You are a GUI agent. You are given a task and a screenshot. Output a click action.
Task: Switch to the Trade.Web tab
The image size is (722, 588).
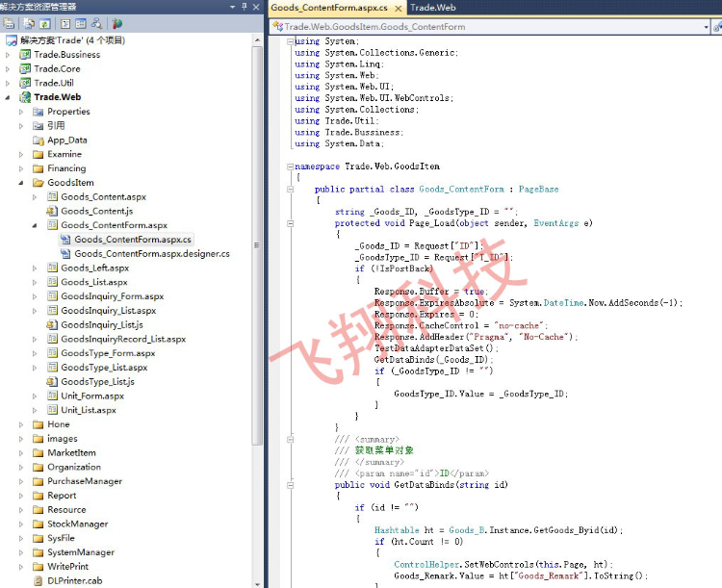pyautogui.click(x=433, y=8)
